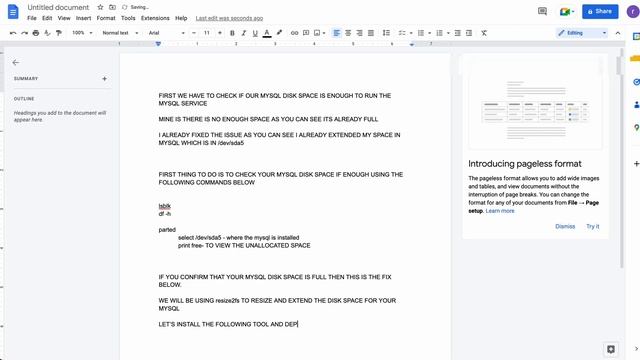This screenshot has width=640, height=360.
Task: Click the Untitled document title field
Action: click(58, 7)
